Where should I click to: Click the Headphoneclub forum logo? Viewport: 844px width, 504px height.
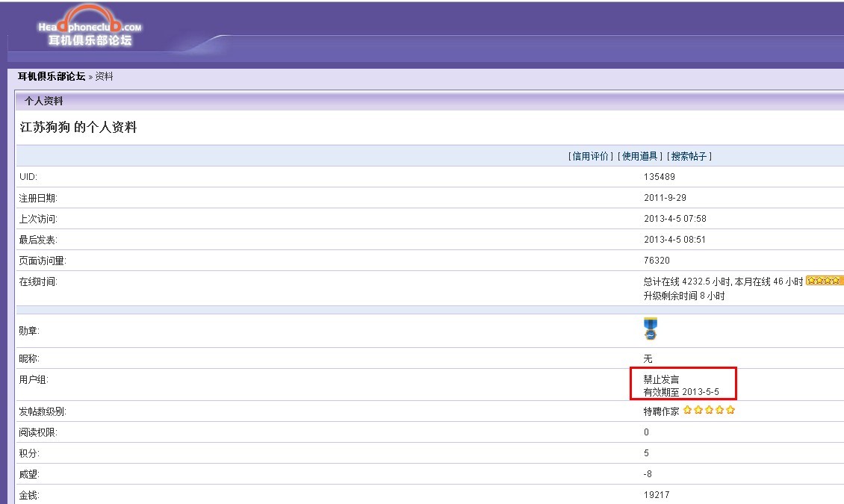[x=90, y=26]
